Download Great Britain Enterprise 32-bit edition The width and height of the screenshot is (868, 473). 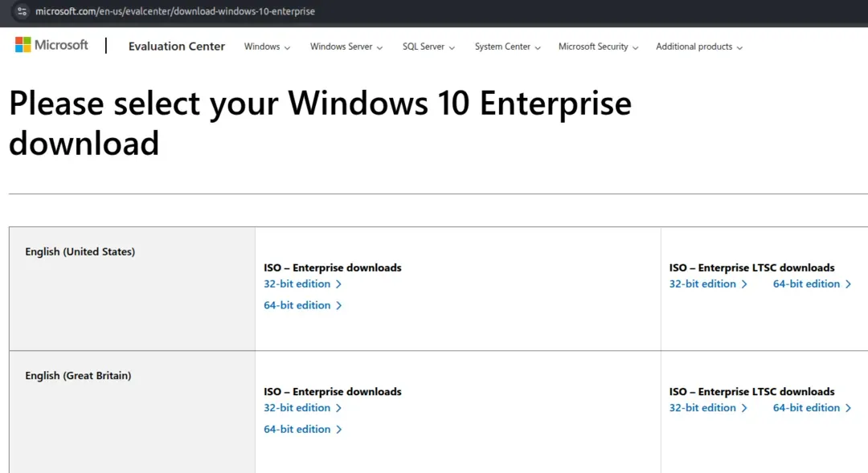[x=302, y=408]
